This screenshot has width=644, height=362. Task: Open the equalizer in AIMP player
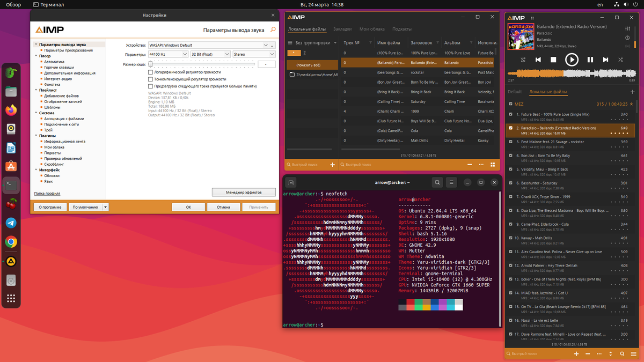coord(627,28)
